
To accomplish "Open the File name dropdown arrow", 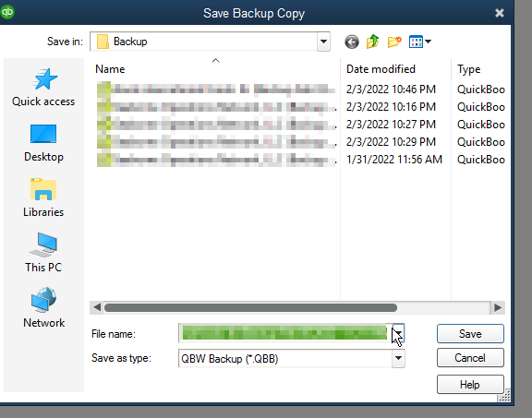I will pos(398,333).
